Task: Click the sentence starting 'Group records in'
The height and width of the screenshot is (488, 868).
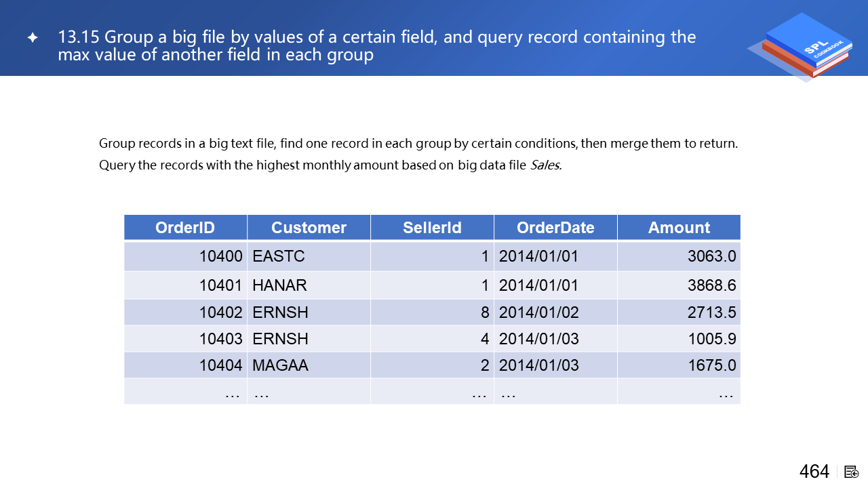Action: click(x=418, y=144)
